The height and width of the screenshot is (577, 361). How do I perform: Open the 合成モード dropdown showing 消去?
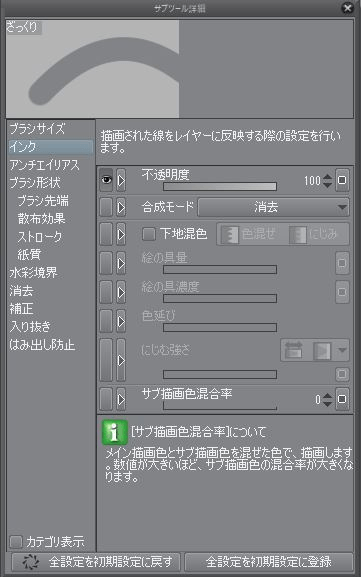(x=273, y=207)
